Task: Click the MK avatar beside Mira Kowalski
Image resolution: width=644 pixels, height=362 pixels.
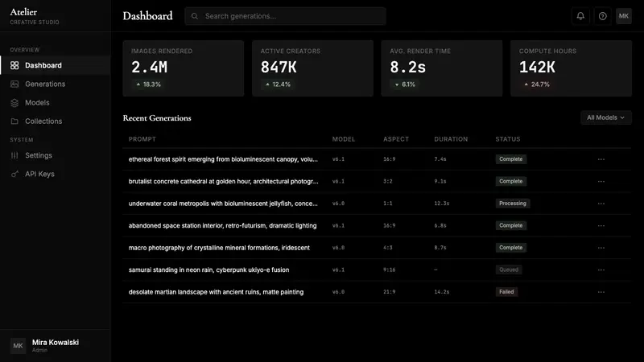Action: click(x=18, y=346)
